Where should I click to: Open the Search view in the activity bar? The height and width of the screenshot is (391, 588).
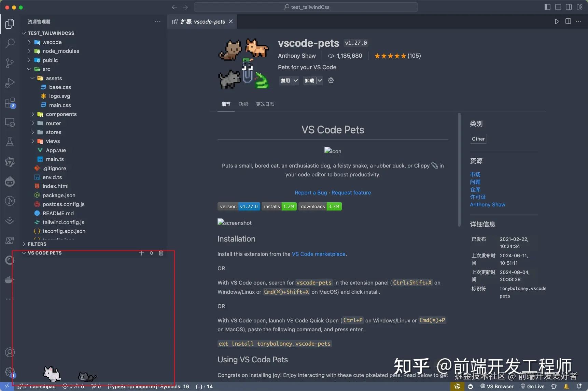10,43
